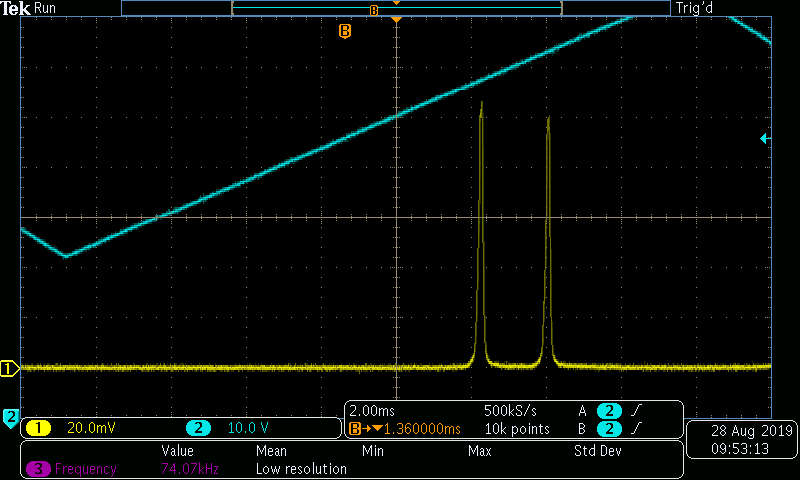Click the 10.0 V channel 2 scale
Image resolution: width=800 pixels, height=480 pixels.
tap(248, 428)
